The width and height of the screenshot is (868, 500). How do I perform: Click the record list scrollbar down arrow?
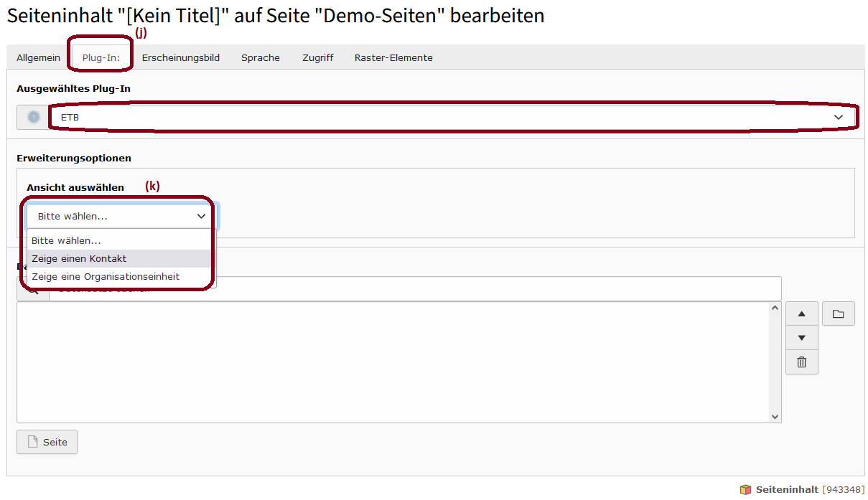[775, 416]
